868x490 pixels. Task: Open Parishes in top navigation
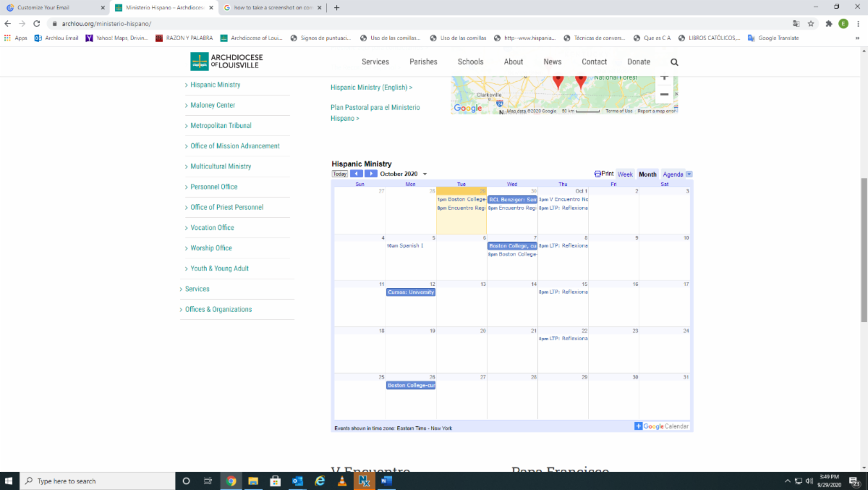click(x=423, y=62)
